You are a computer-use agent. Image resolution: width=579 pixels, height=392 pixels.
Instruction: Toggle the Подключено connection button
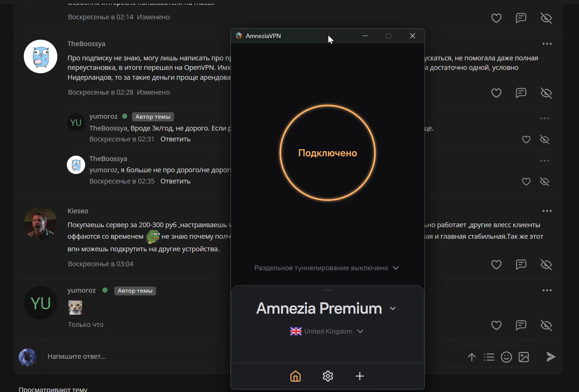(x=328, y=153)
